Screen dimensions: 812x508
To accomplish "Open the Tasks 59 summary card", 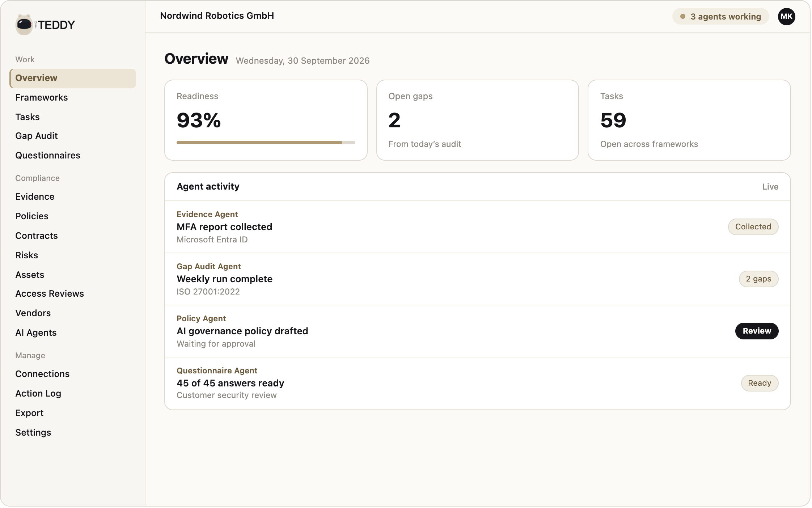I will pos(689,120).
